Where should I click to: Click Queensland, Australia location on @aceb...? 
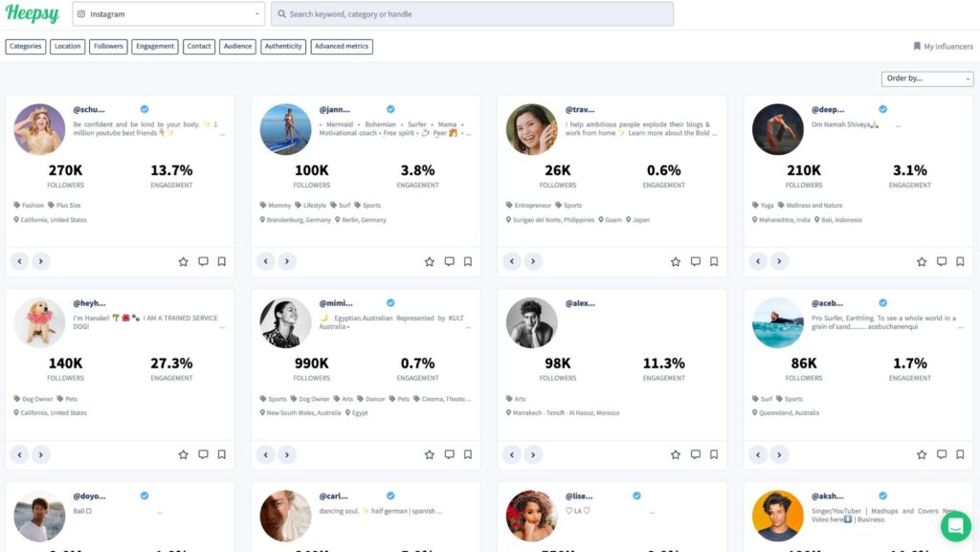click(x=786, y=412)
